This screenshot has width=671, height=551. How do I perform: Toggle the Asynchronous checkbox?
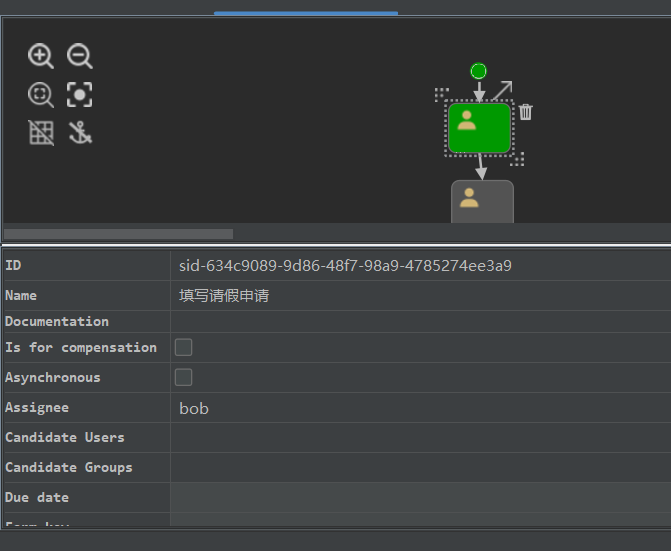tap(184, 378)
